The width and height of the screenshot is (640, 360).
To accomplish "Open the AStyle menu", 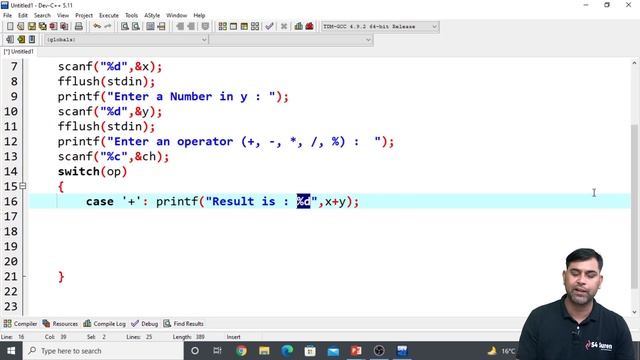I will pos(152,16).
